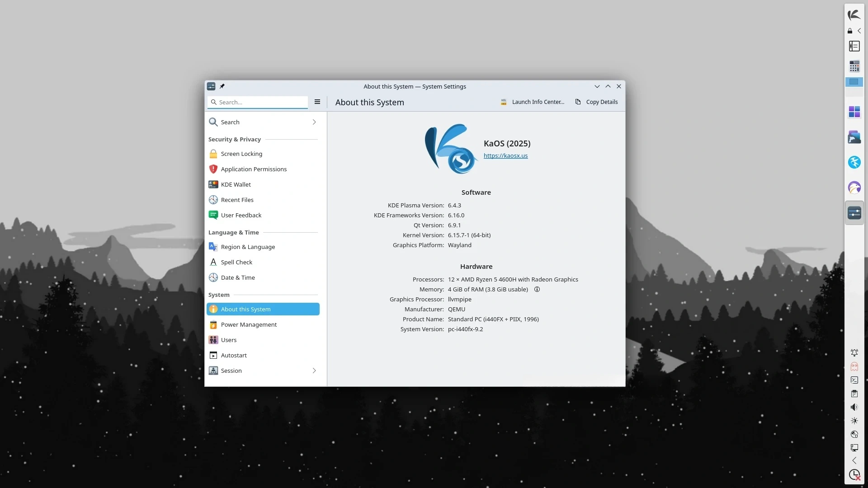Click the info icon beside memory
868x488 pixels.
click(537, 289)
